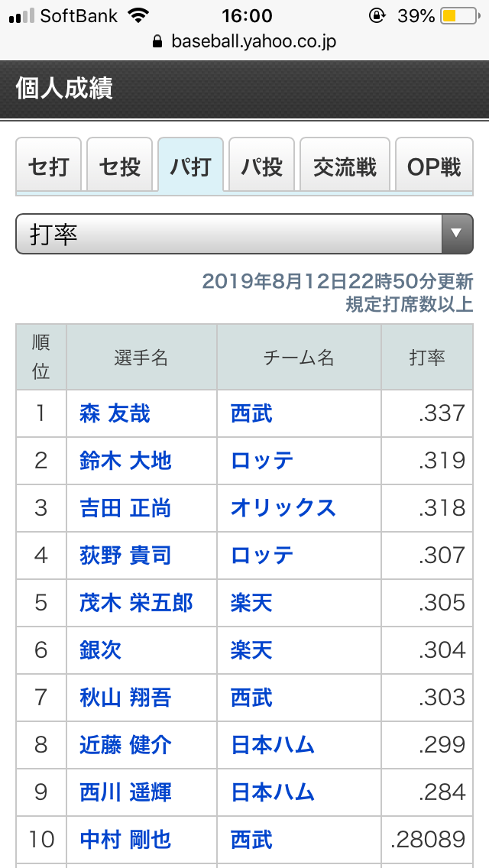
Task: Open 日本ハム link for 近藤 健介
Action: [x=273, y=745]
